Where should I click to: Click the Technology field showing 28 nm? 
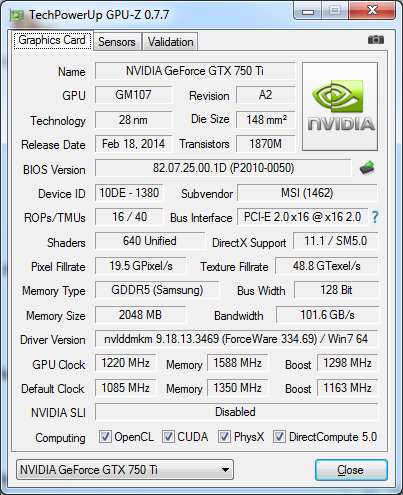[134, 120]
